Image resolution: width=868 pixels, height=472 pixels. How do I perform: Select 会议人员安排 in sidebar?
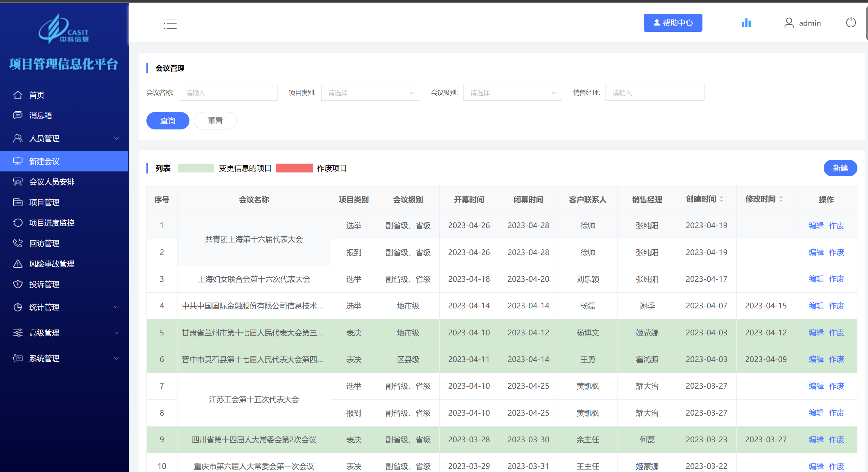[64, 182]
